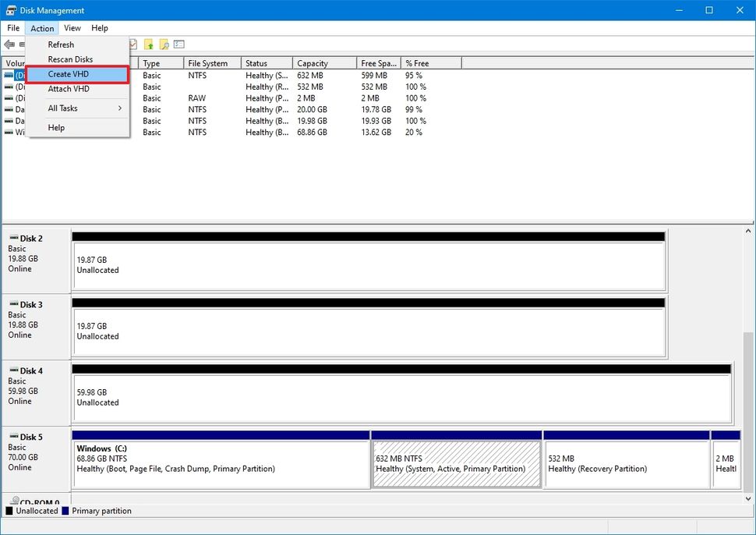This screenshot has height=535, width=756.
Task: Sort by the File System column header
Action: click(x=213, y=63)
